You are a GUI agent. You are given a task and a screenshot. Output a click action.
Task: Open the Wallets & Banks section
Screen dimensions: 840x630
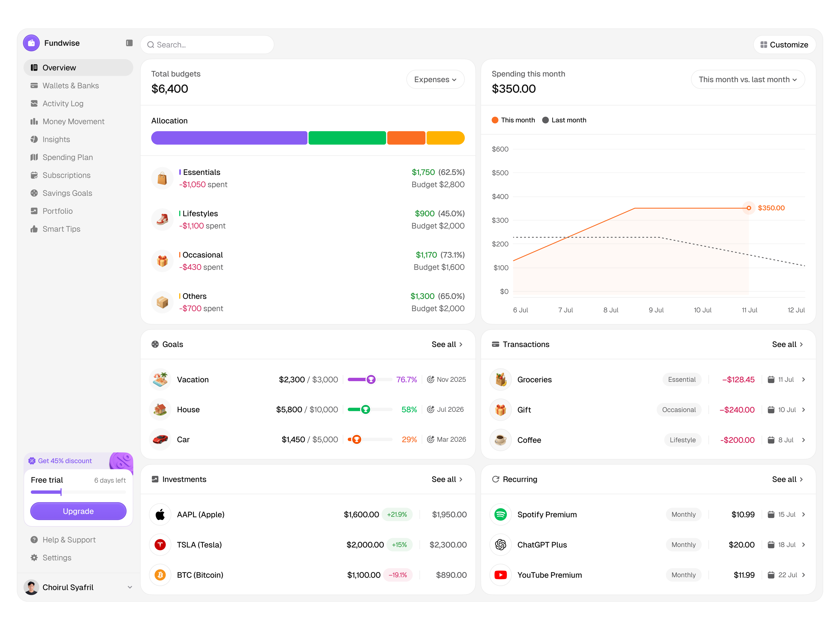[x=71, y=85]
